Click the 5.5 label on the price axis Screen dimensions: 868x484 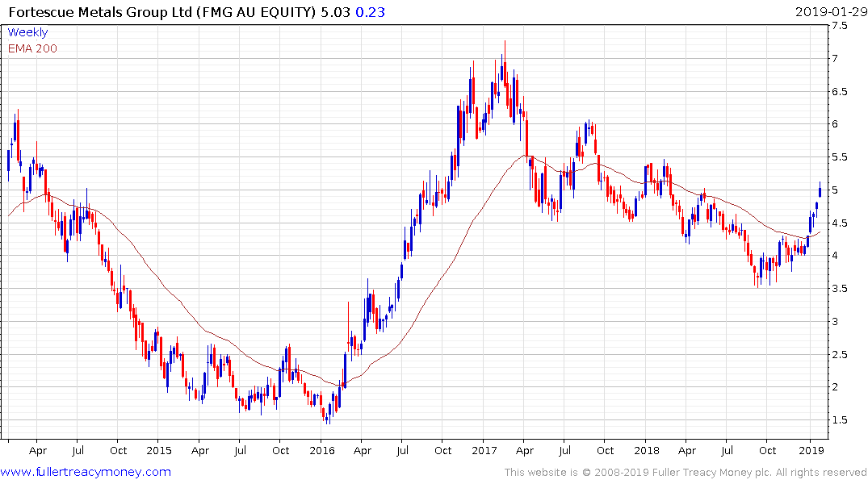click(x=839, y=157)
